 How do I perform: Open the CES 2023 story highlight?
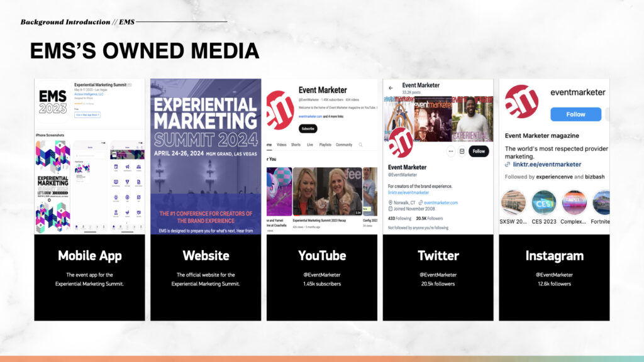pyautogui.click(x=544, y=203)
